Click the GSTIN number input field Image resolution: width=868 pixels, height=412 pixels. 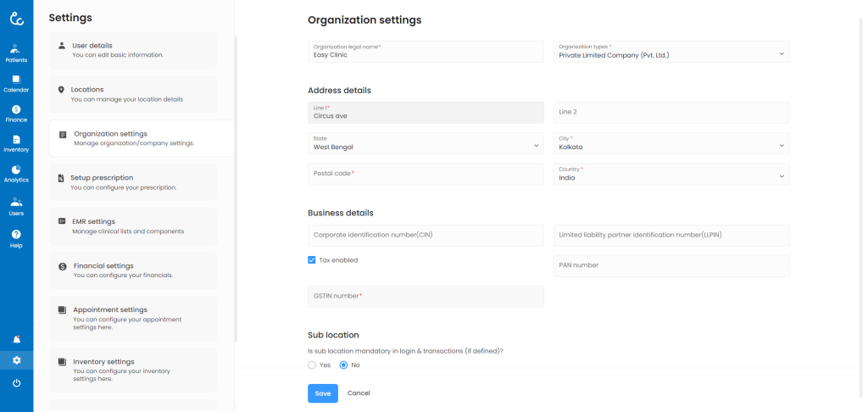coord(426,296)
